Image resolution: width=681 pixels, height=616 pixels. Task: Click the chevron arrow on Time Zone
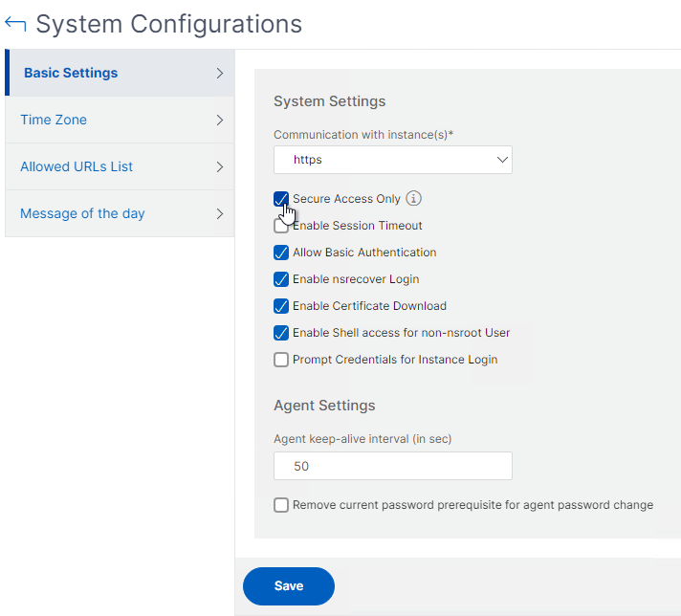[x=220, y=120]
